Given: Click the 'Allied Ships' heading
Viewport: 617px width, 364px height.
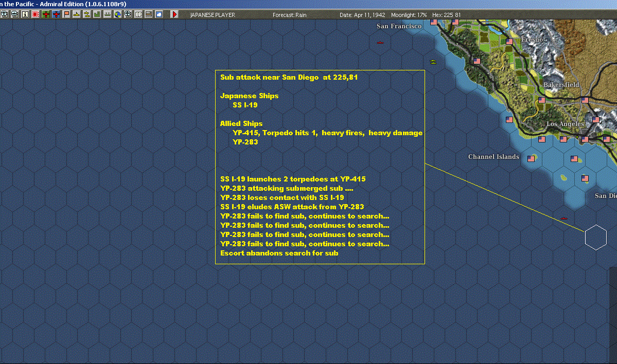Looking at the screenshot, I should pos(241,123).
